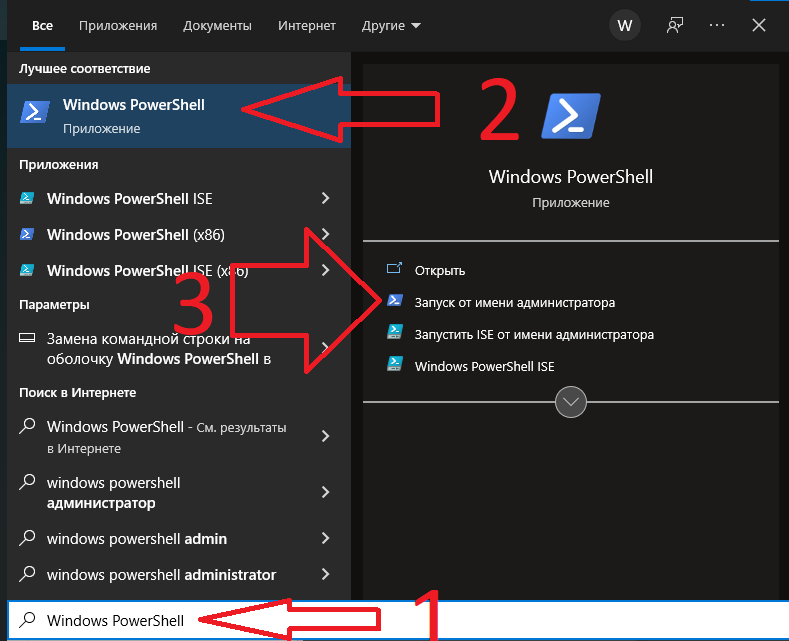Switch to the Интернет tab
The width and height of the screenshot is (789, 641).
[x=306, y=26]
